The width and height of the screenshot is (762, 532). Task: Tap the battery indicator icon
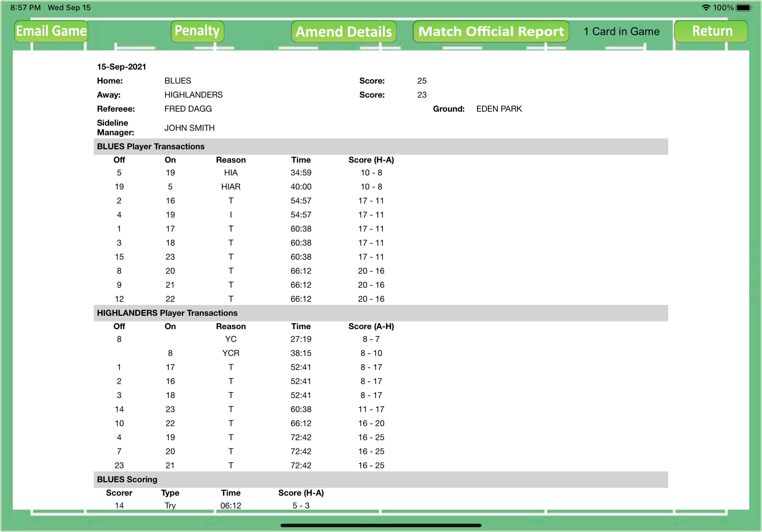pyautogui.click(x=743, y=8)
